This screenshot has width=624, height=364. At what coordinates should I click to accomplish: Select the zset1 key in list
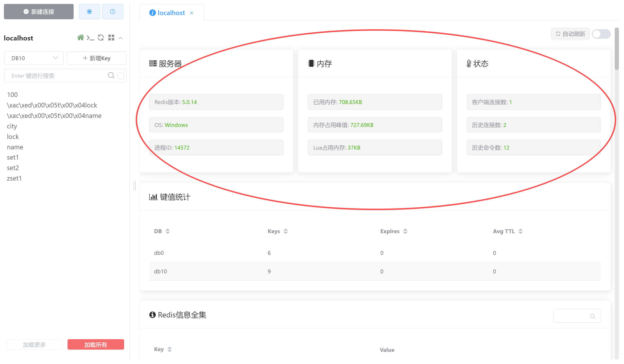pos(14,178)
